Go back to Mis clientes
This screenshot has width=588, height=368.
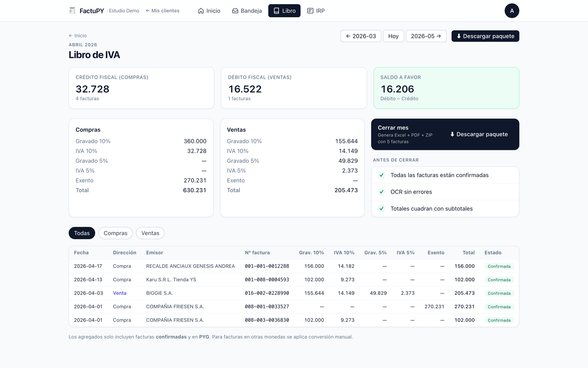pyautogui.click(x=162, y=11)
